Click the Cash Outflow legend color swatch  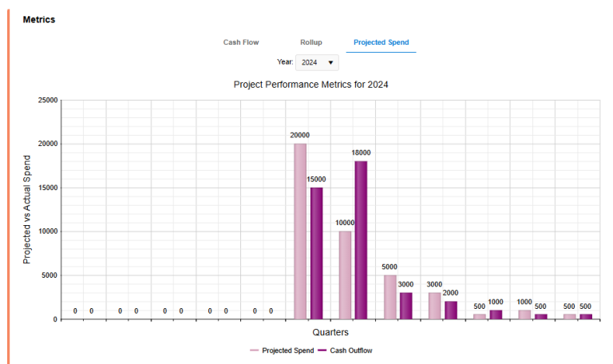[322, 350]
